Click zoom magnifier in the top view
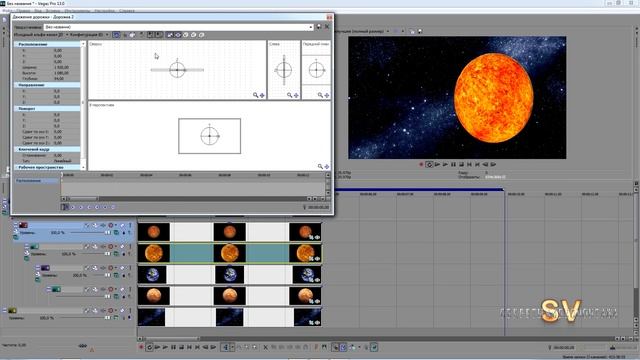 pos(256,95)
